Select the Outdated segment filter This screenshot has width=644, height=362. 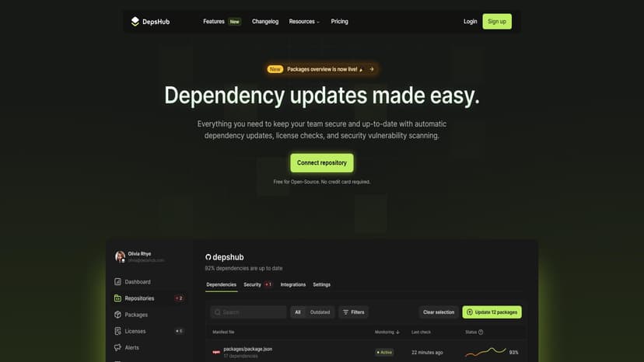320,312
